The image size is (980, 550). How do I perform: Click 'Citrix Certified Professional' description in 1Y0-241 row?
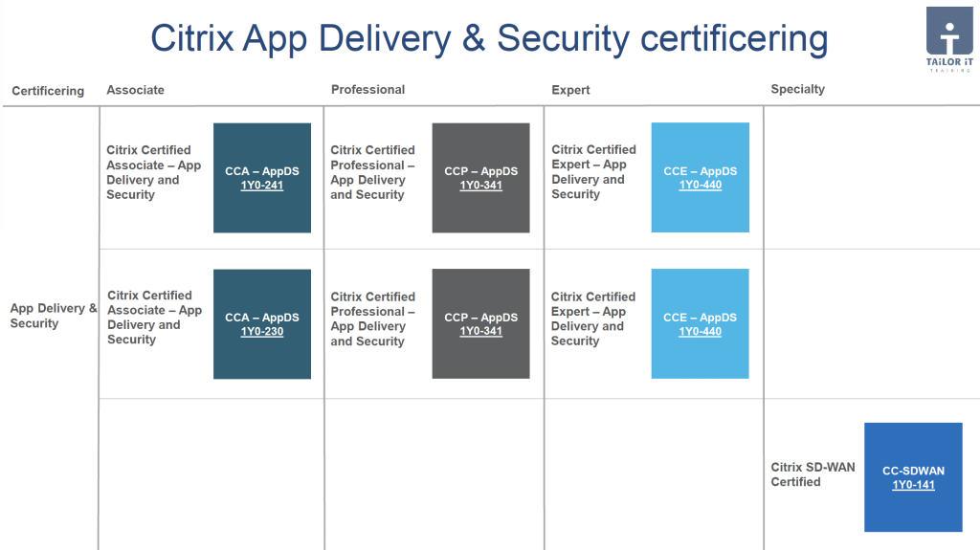(x=373, y=172)
